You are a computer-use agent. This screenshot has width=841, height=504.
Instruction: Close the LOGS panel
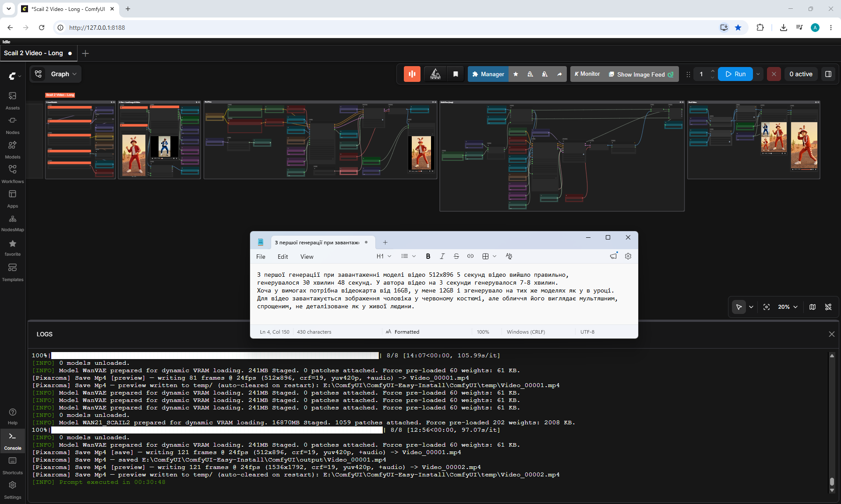tap(832, 334)
